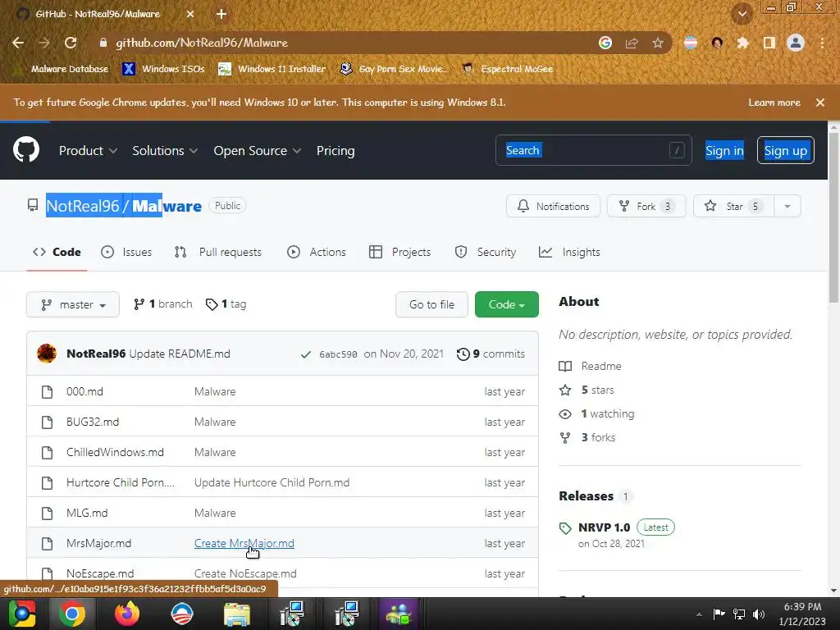Open the dropdown arrow beside Star
This screenshot has width=840, height=630.
click(787, 206)
